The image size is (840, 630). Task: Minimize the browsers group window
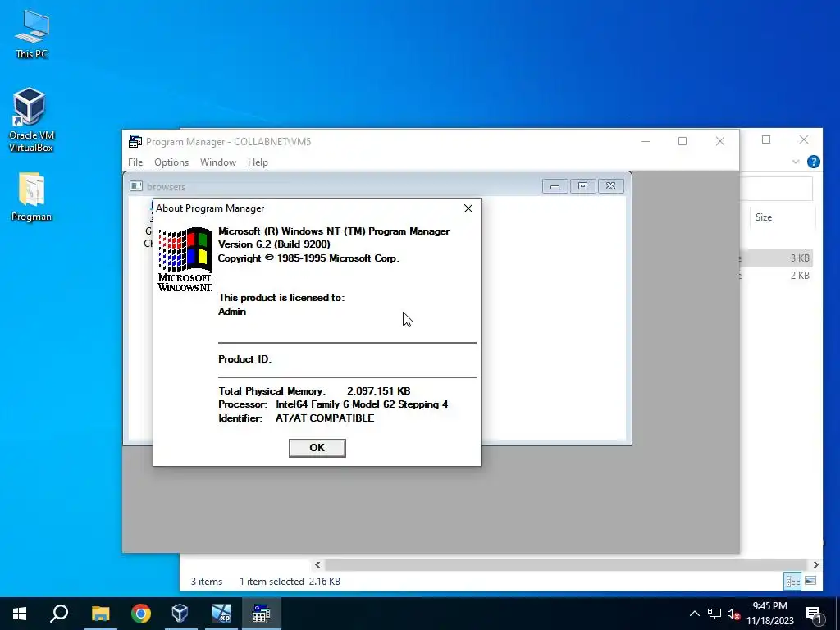[555, 186]
